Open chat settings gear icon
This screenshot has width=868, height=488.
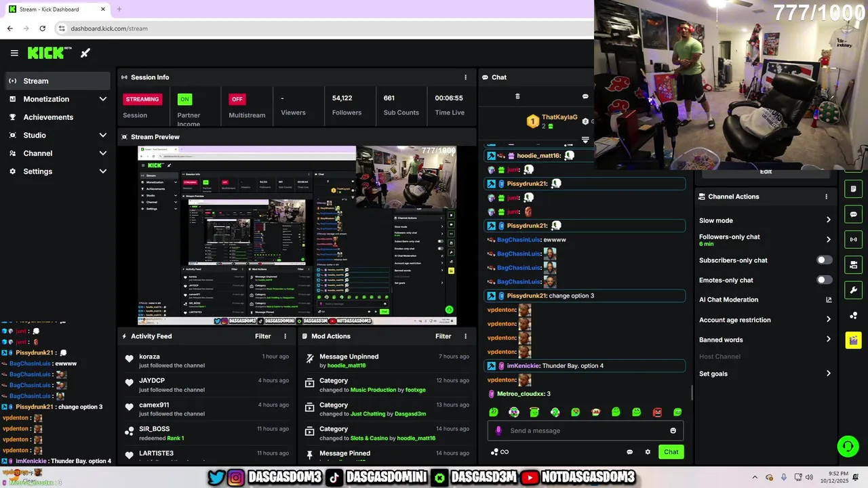click(648, 452)
